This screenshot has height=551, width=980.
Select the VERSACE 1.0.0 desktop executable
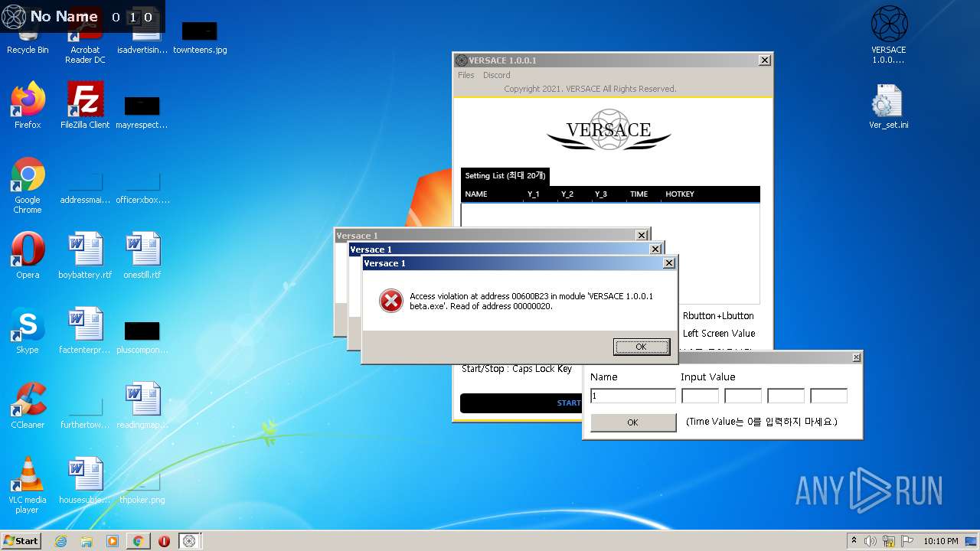click(x=889, y=35)
